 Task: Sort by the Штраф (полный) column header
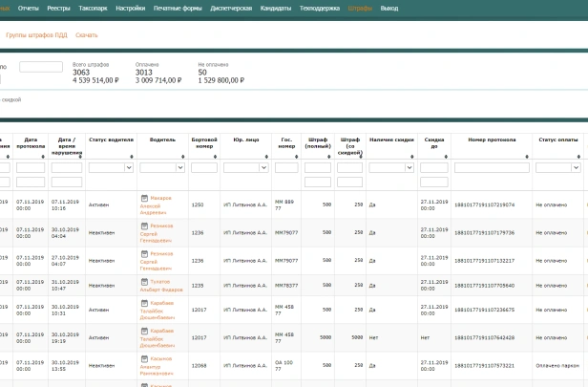[x=318, y=142]
